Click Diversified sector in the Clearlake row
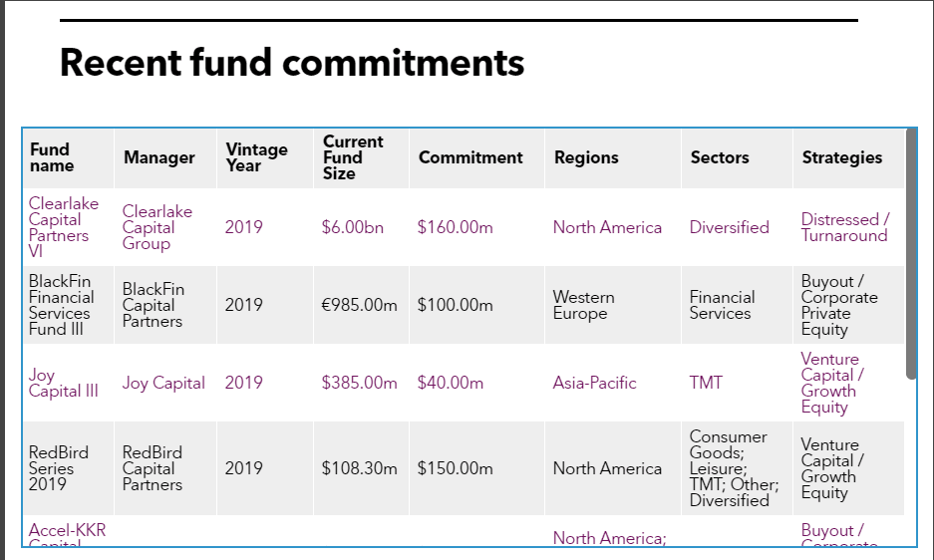 pos(729,227)
